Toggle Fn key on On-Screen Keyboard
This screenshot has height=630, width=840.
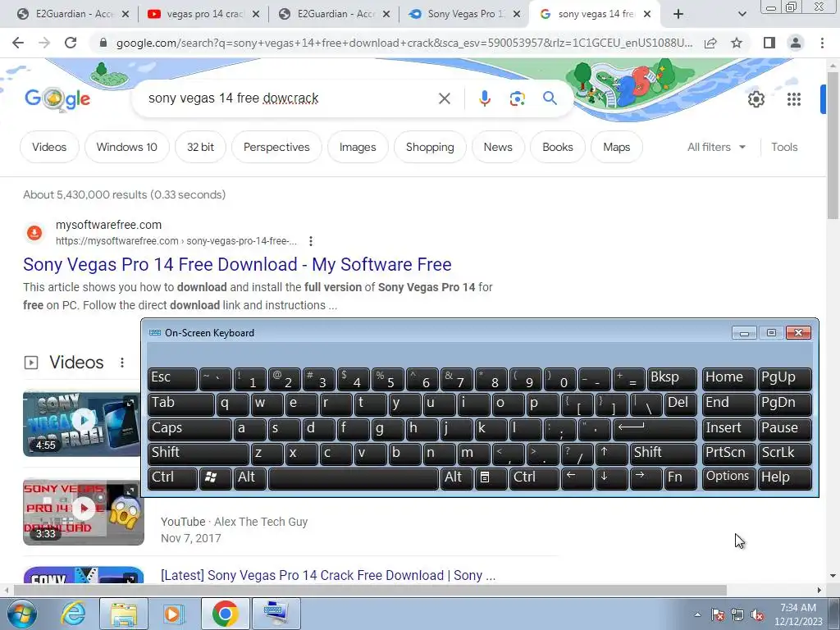680,478
